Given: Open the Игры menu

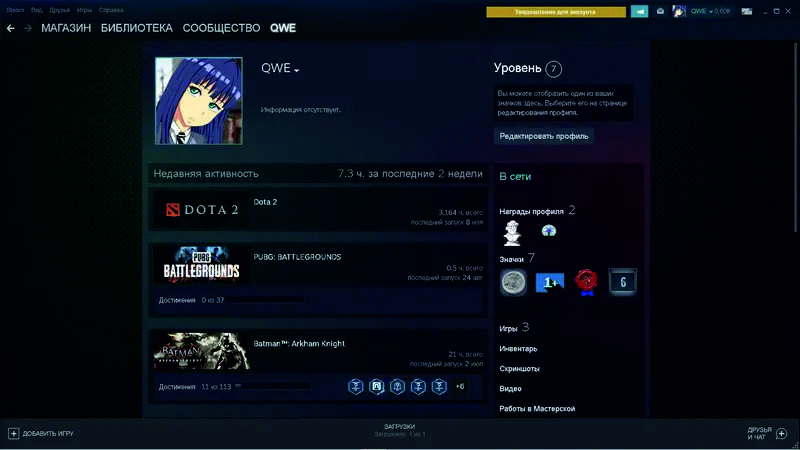Looking at the screenshot, I should 84,10.
